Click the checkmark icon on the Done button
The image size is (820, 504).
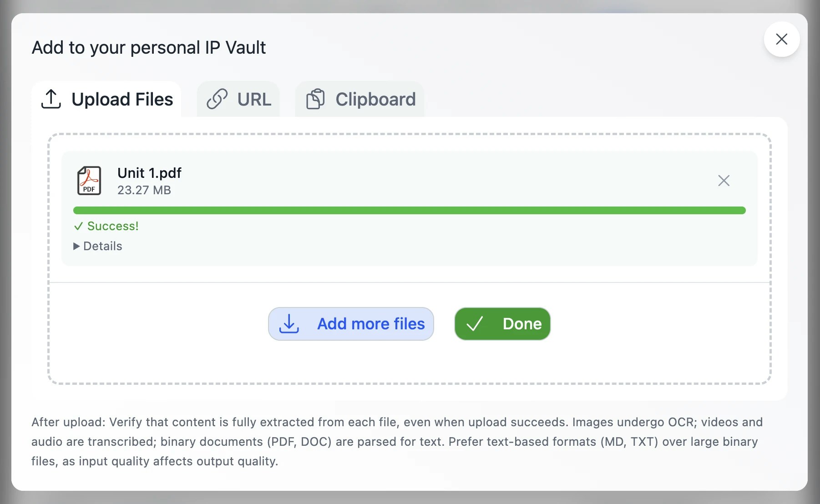475,324
